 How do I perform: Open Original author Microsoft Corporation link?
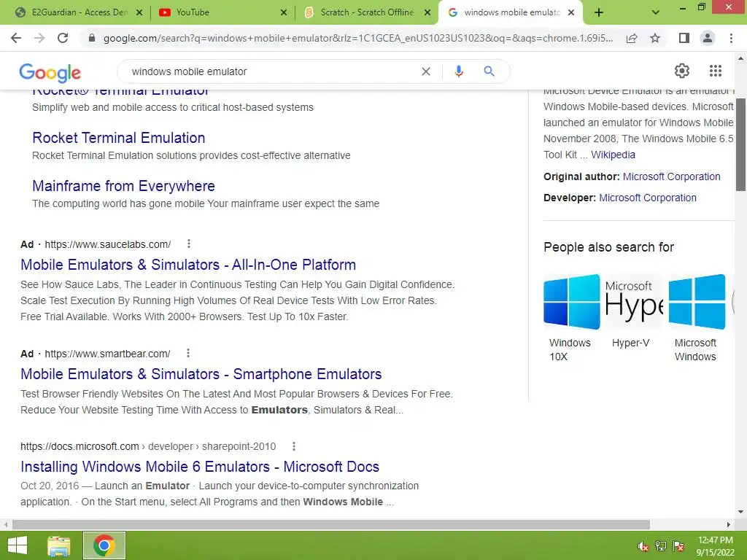tap(671, 176)
